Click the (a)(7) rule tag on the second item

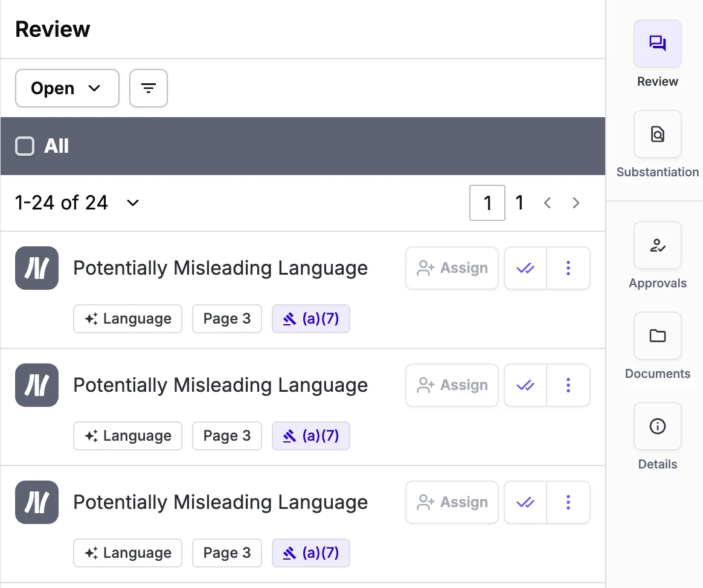(x=310, y=436)
